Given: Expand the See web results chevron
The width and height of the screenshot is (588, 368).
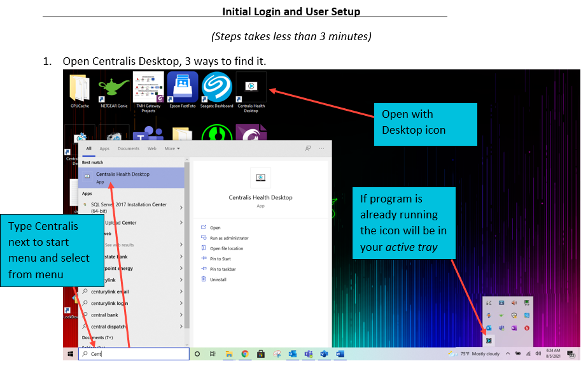Looking at the screenshot, I should (181, 244).
